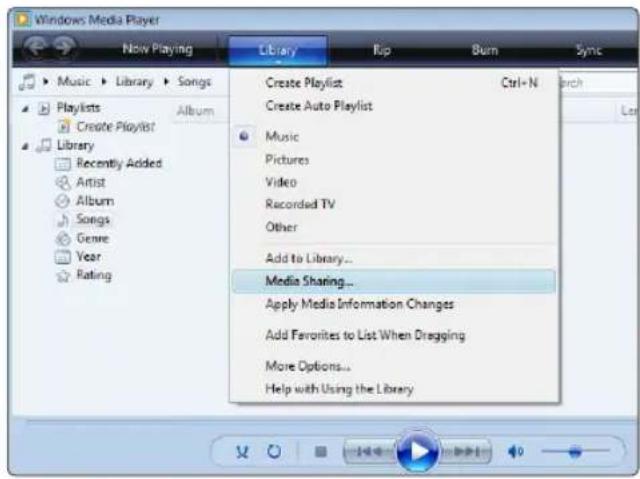Click the Library tree node icon
640x479 pixels.
pos(44,145)
